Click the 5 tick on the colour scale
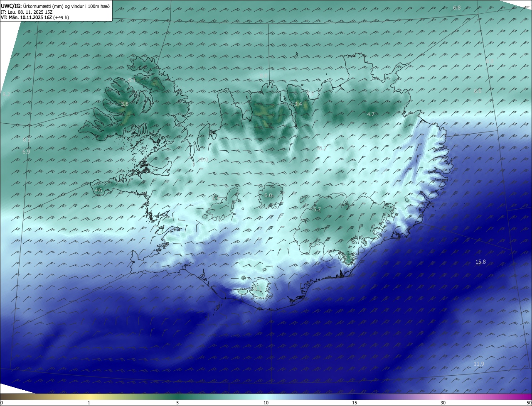532x406 pixels. [x=177, y=403]
